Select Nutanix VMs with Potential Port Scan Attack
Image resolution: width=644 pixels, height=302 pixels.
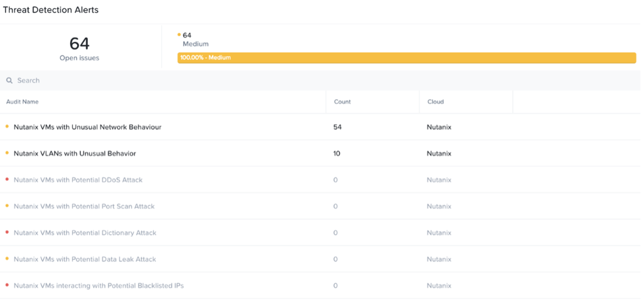click(84, 206)
